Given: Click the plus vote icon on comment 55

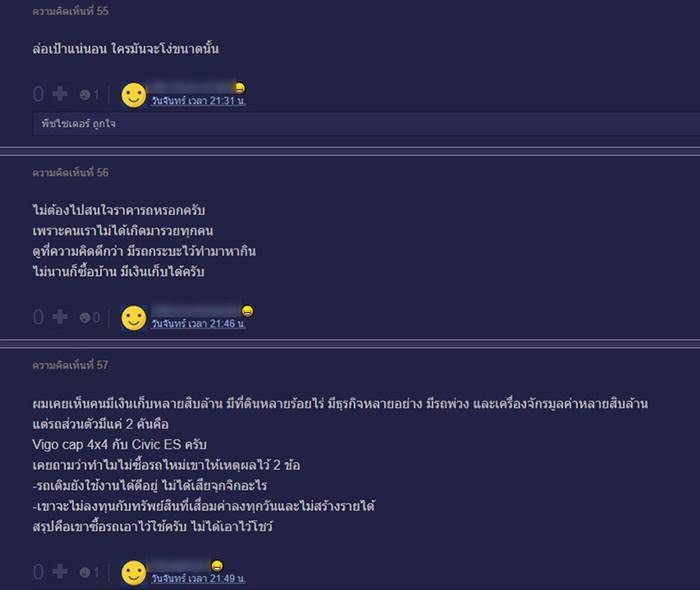Looking at the screenshot, I should coord(60,94).
